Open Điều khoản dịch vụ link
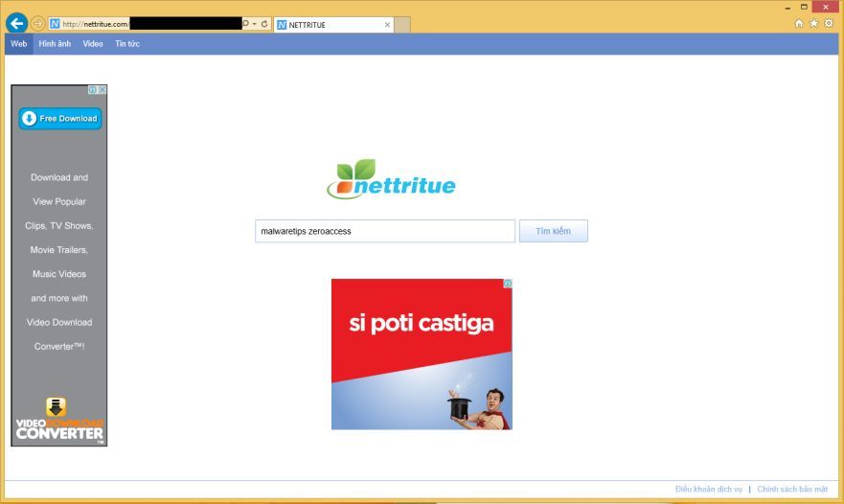Viewport: 844px width, 504px height. pyautogui.click(x=708, y=489)
